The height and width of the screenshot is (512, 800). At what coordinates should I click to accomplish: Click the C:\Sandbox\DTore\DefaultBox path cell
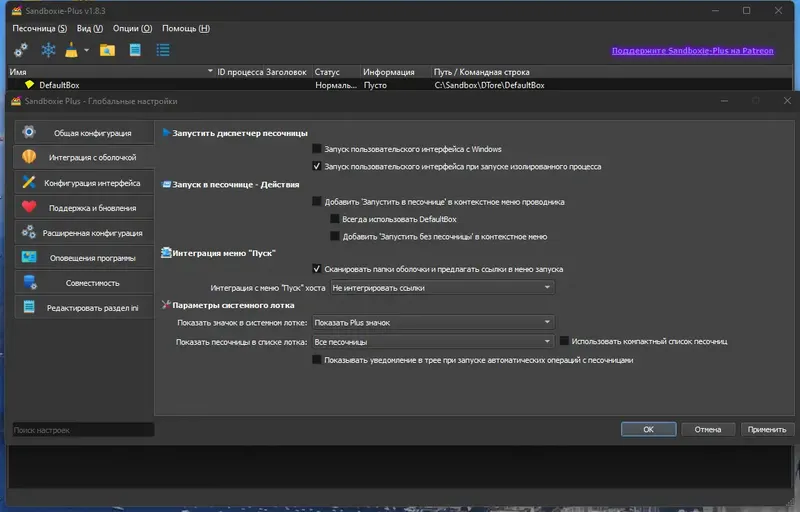pyautogui.click(x=489, y=85)
